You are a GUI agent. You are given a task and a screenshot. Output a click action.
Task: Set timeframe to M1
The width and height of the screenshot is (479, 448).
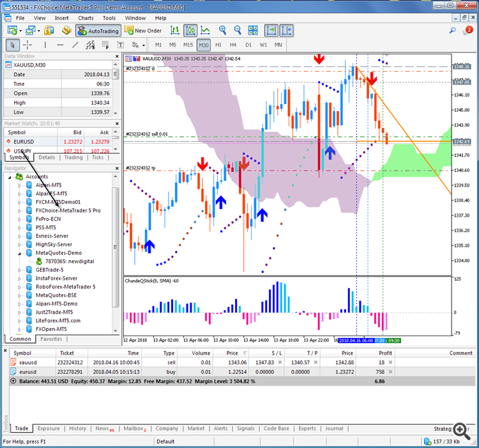(x=158, y=45)
